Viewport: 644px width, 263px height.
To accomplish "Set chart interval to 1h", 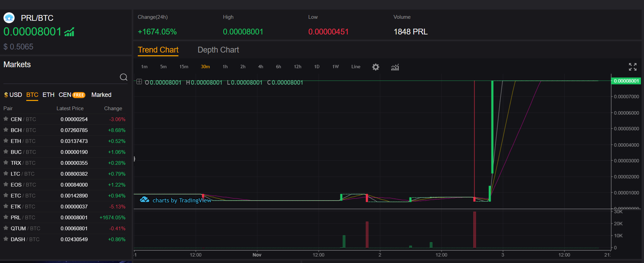I will 225,67.
